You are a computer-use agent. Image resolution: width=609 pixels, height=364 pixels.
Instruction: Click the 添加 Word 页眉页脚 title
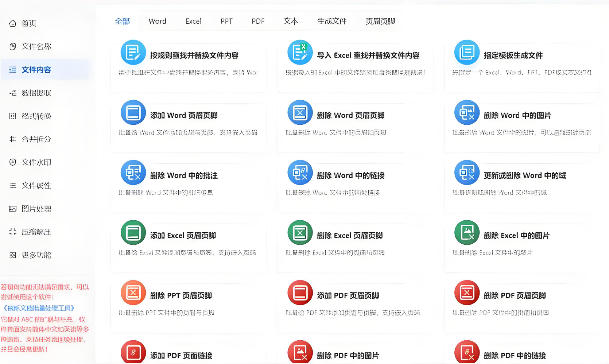point(184,116)
